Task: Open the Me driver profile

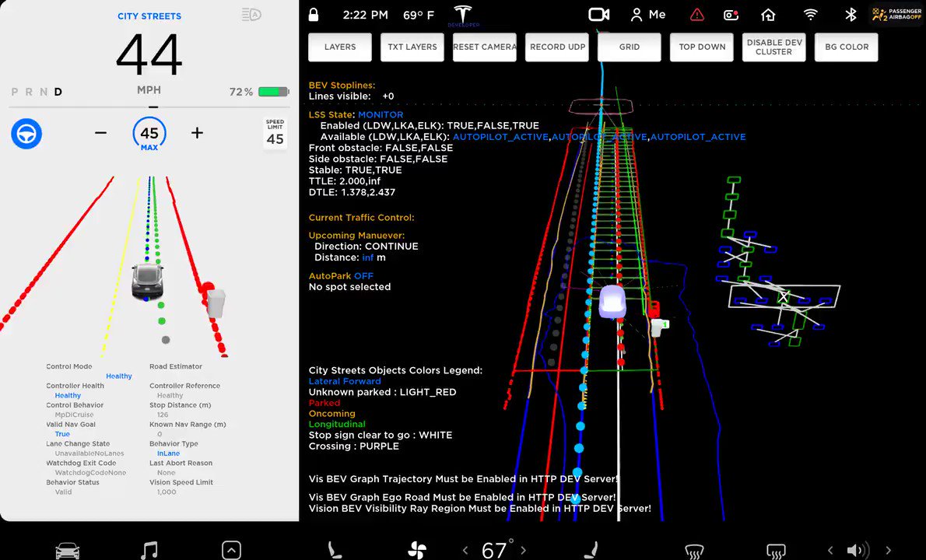Action: pyautogui.click(x=648, y=15)
